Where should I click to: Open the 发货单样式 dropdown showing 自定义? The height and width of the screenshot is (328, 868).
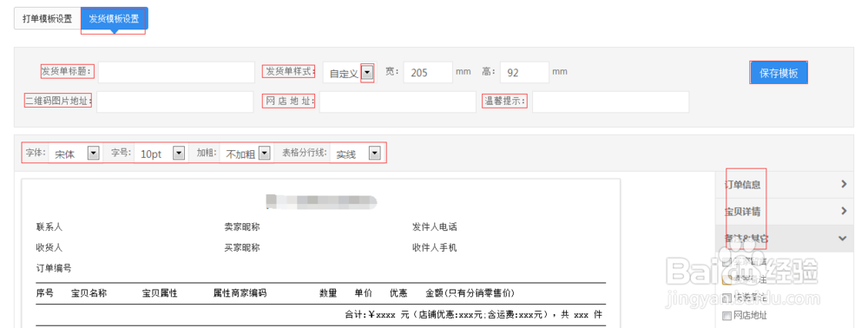[349, 73]
